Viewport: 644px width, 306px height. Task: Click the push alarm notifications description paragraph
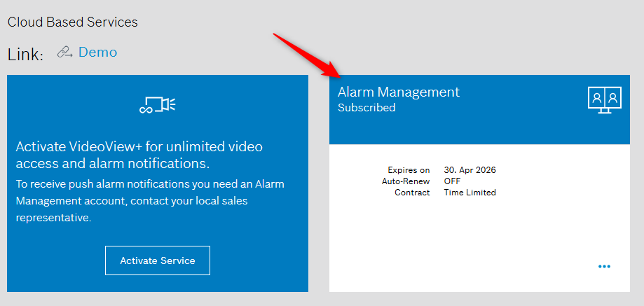coord(150,201)
